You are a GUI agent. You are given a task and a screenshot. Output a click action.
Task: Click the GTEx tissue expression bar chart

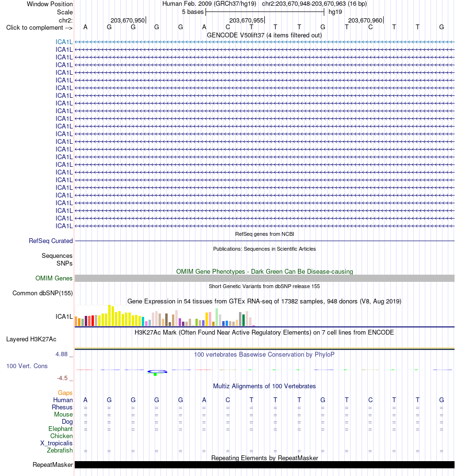tap(165, 315)
